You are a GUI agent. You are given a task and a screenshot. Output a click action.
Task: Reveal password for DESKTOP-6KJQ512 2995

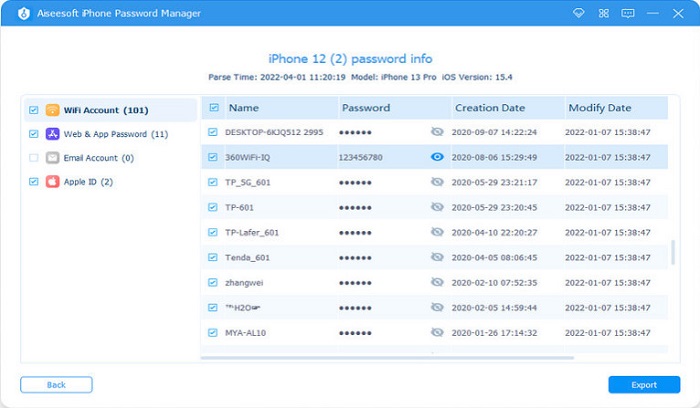[436, 132]
